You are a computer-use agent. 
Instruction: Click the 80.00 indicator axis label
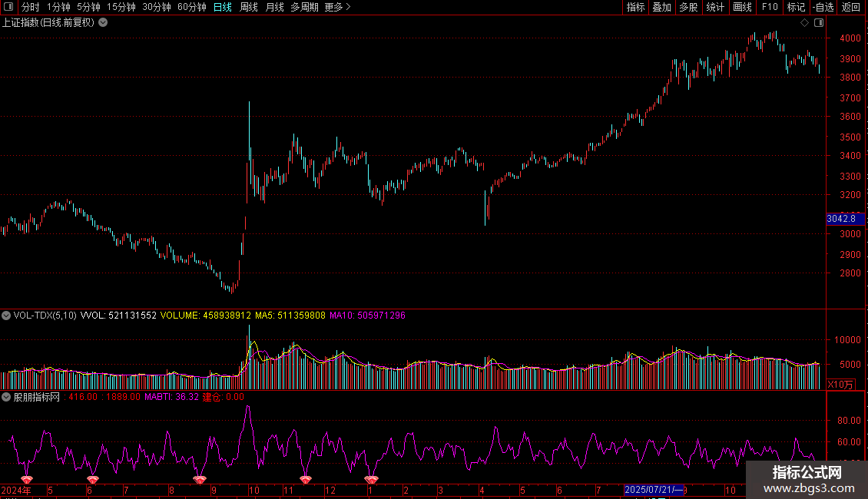pyautogui.click(x=849, y=421)
